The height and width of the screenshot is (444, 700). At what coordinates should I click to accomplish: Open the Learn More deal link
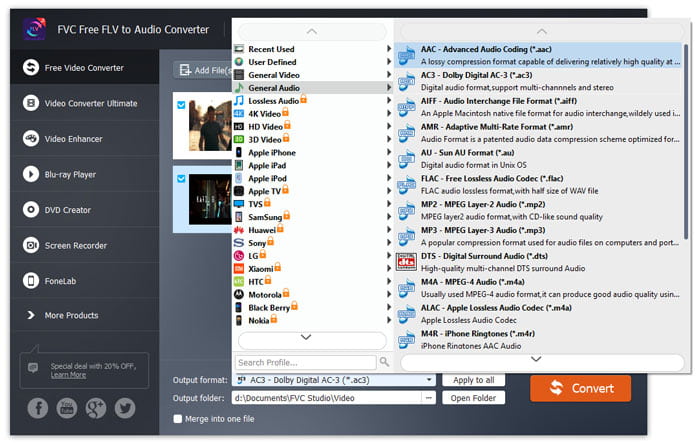[68, 375]
